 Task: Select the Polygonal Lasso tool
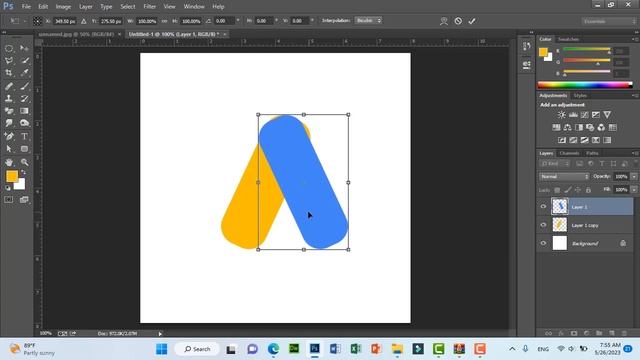9,61
